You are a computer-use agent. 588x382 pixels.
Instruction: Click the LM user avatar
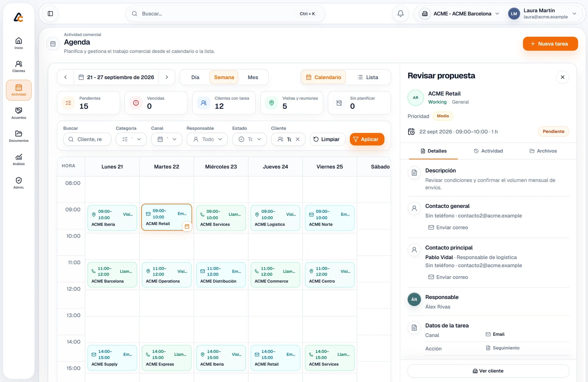point(514,13)
